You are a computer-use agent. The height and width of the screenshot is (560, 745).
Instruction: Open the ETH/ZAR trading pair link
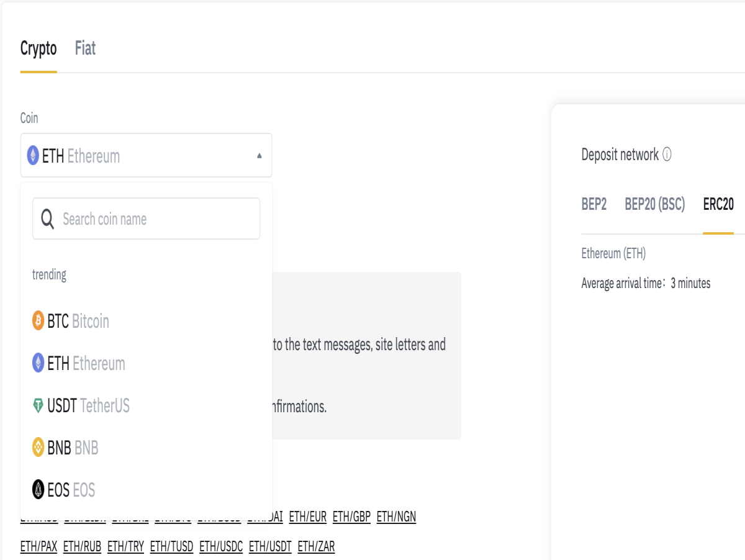(x=316, y=546)
